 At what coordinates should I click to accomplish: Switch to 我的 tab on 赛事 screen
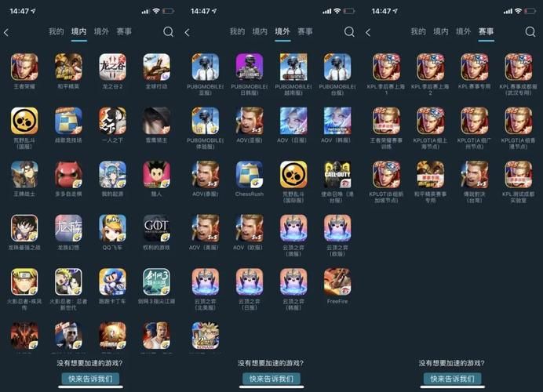tap(418, 31)
